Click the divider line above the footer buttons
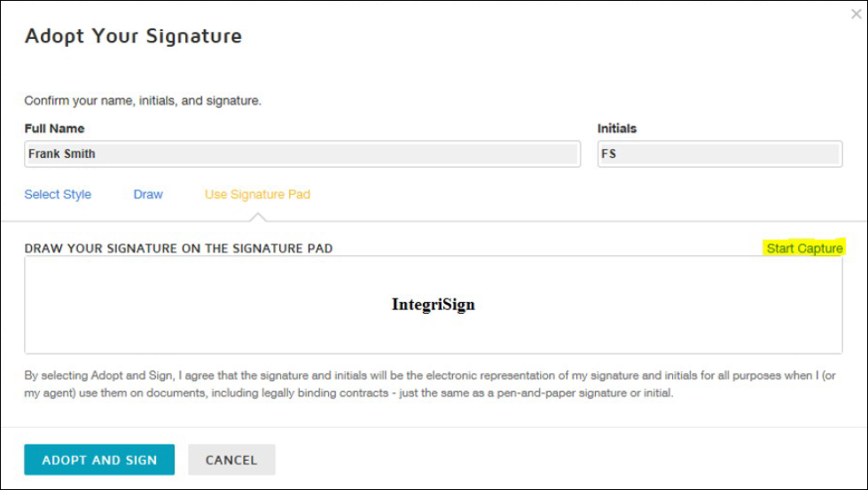The height and width of the screenshot is (490, 868). (434, 427)
